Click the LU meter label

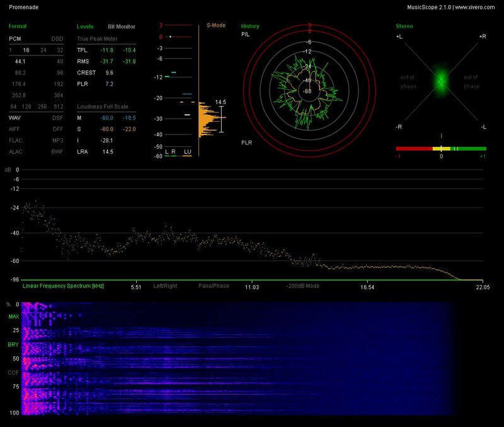pos(187,151)
